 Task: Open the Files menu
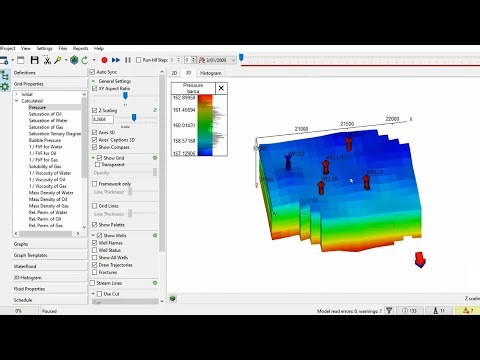pos(63,48)
